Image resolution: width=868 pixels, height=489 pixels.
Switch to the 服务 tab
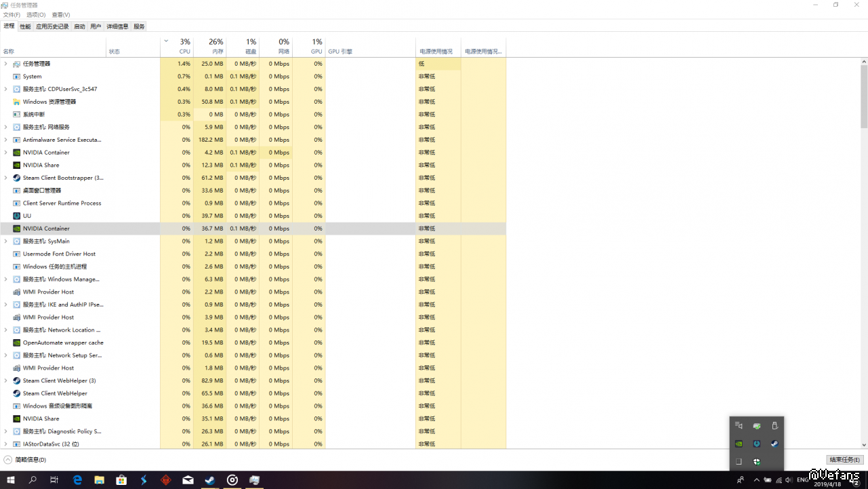click(x=139, y=26)
